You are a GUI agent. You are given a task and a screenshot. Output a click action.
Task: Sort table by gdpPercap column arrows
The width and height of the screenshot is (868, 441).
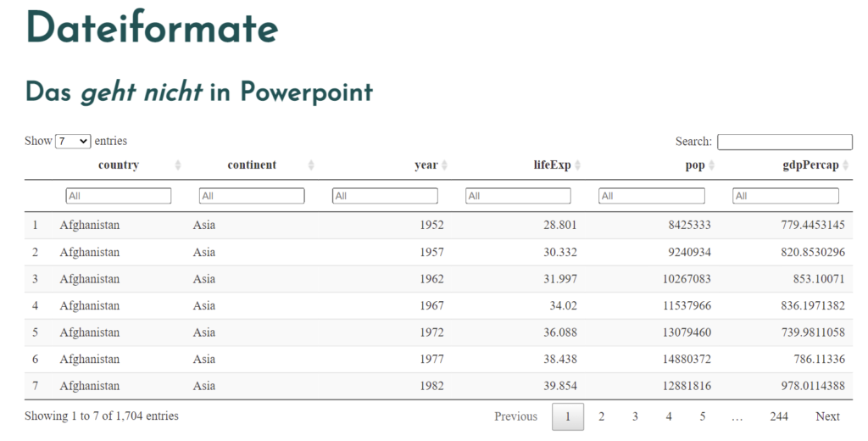click(845, 165)
